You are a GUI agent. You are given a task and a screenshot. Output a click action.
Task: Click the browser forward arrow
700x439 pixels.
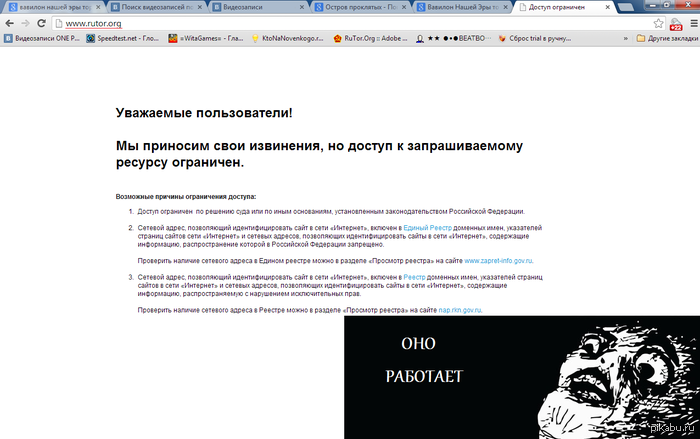25,23
